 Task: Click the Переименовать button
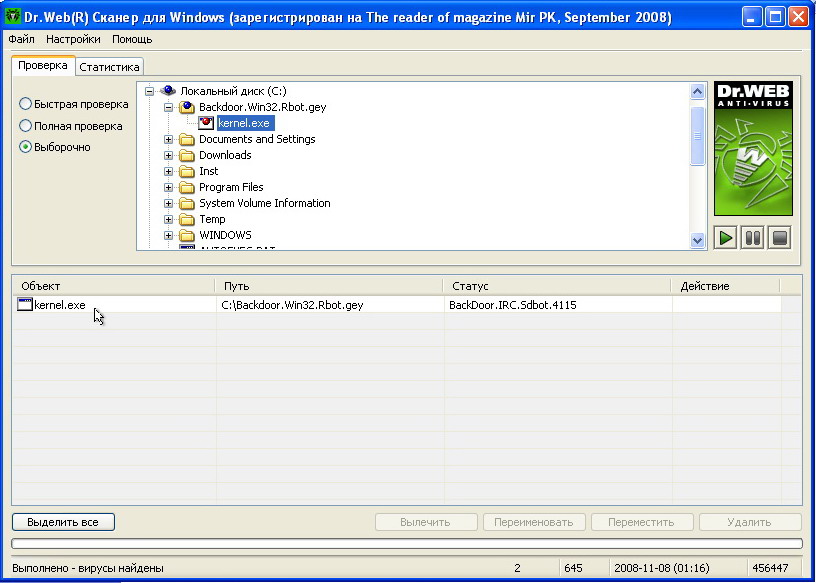534,522
